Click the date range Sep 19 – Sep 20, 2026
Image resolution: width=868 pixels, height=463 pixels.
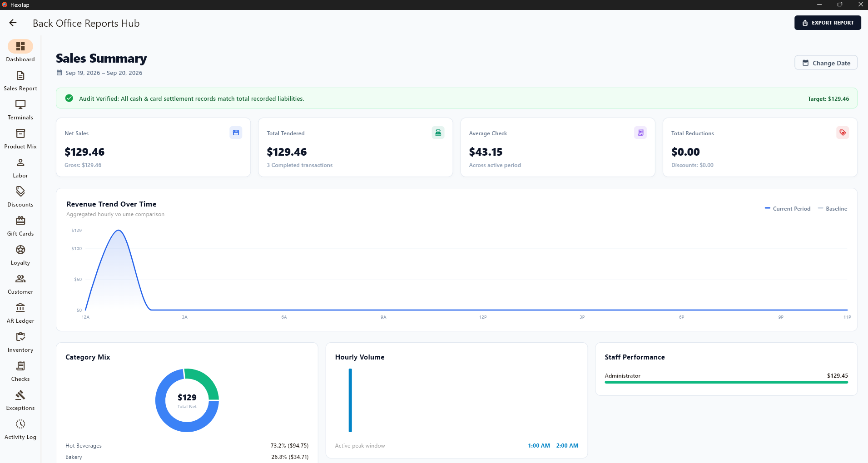point(104,73)
